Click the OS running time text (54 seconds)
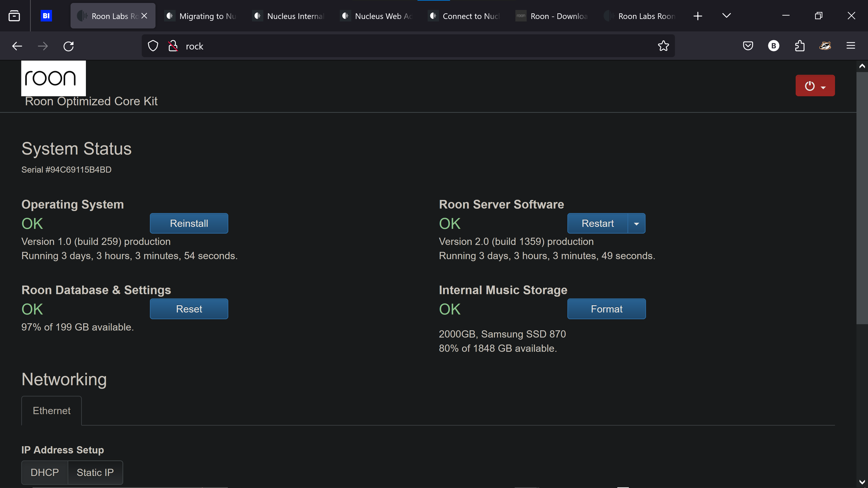This screenshot has height=488, width=868. pyautogui.click(x=130, y=256)
